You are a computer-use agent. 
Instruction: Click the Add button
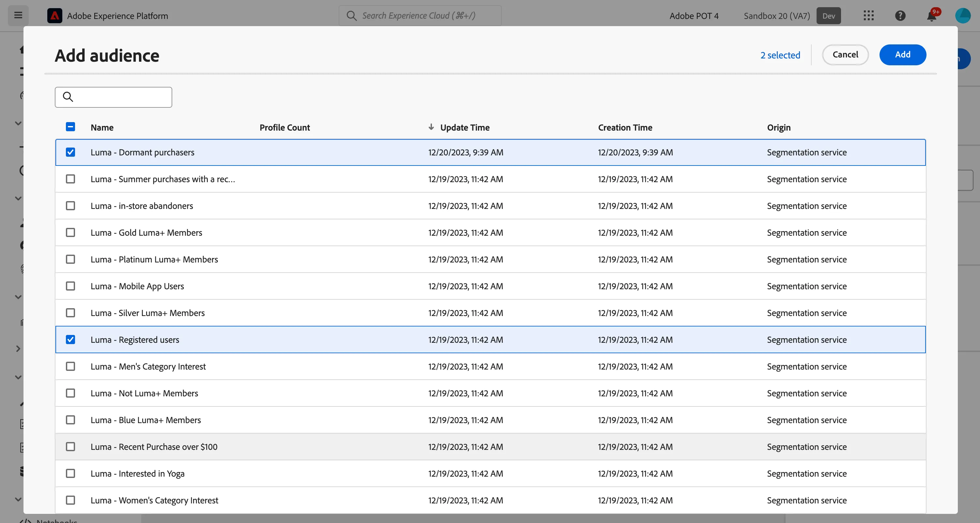click(902, 55)
